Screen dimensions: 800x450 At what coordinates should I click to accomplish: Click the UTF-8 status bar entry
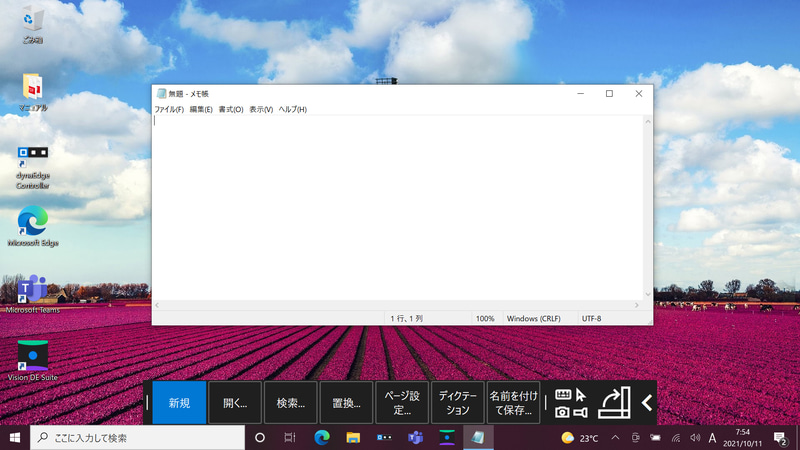tap(591, 318)
